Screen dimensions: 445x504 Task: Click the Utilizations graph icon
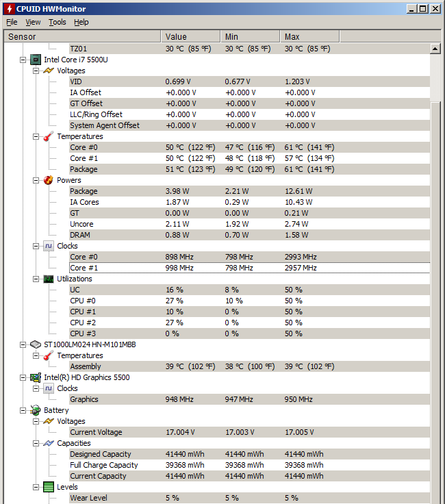49,279
